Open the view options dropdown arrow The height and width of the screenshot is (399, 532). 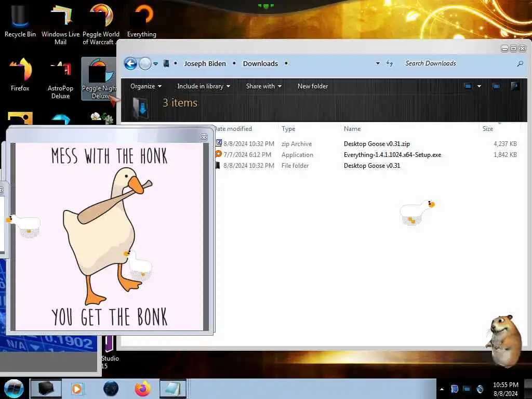(x=479, y=86)
